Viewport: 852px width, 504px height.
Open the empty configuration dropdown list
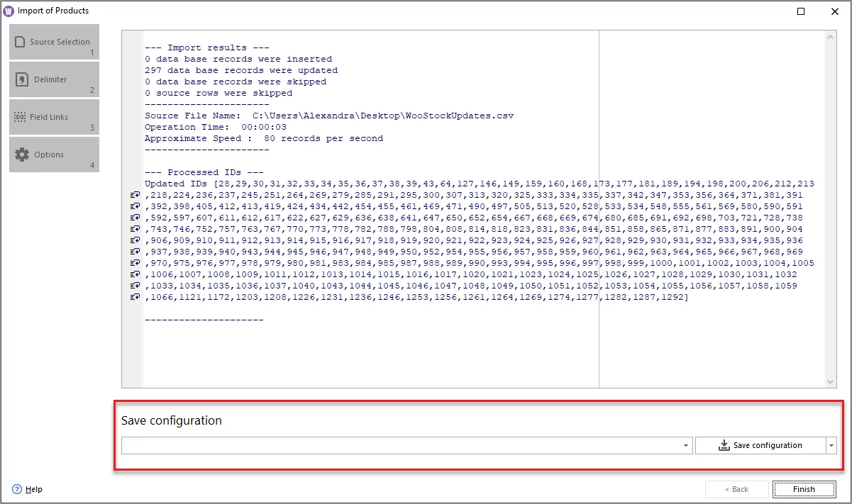(x=686, y=445)
